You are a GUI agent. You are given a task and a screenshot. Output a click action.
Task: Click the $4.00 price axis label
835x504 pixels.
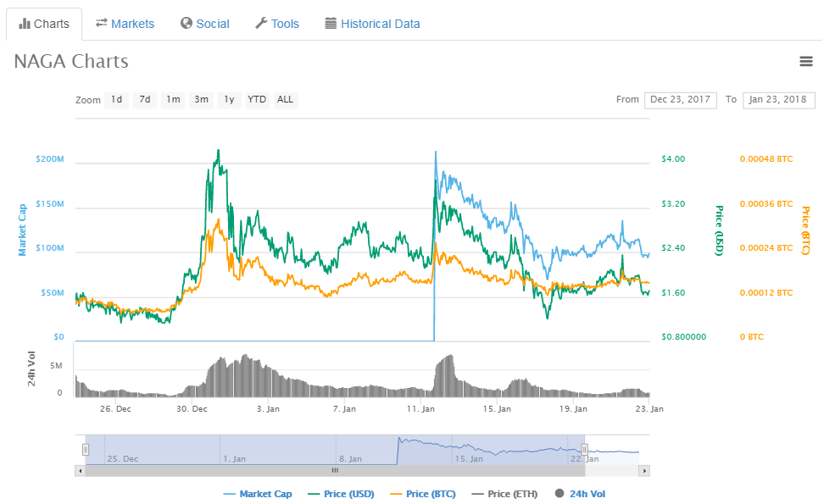[673, 159]
